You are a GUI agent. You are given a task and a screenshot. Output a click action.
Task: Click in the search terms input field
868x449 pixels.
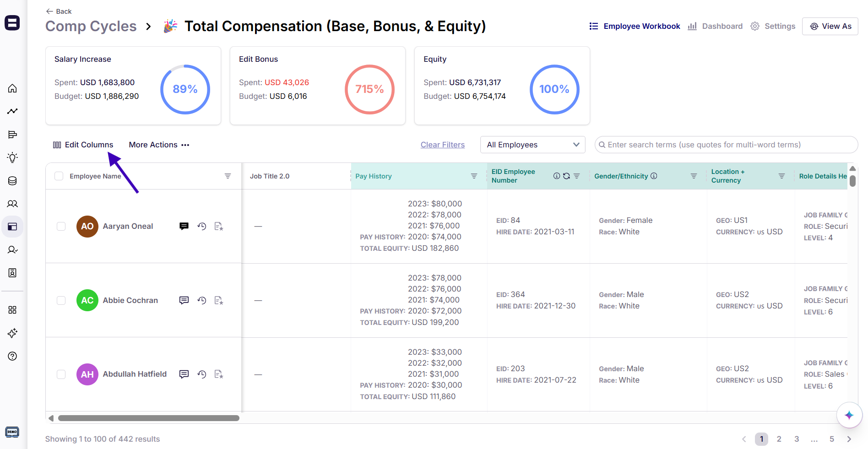tap(728, 145)
